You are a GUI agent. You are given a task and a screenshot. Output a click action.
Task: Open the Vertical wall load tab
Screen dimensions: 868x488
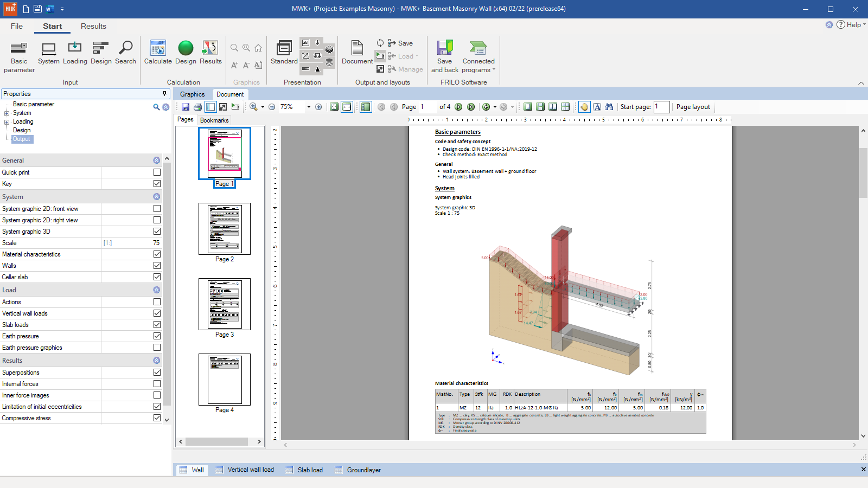[245, 470]
